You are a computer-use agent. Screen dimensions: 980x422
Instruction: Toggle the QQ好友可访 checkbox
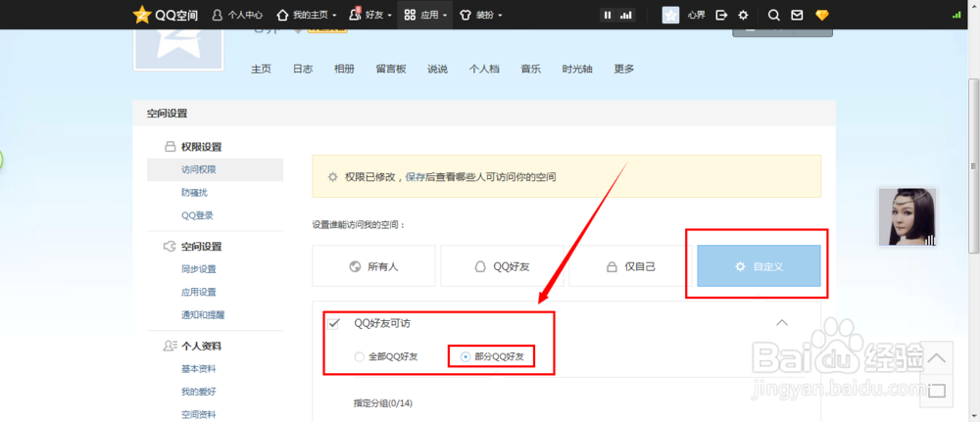pyautogui.click(x=333, y=323)
